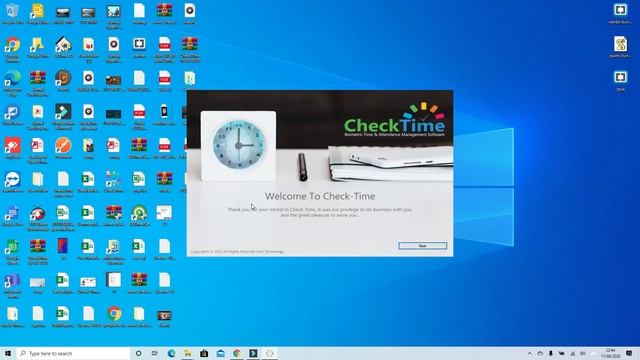Open the Windows Start menu
This screenshot has width=640, height=360.
tap(8, 353)
